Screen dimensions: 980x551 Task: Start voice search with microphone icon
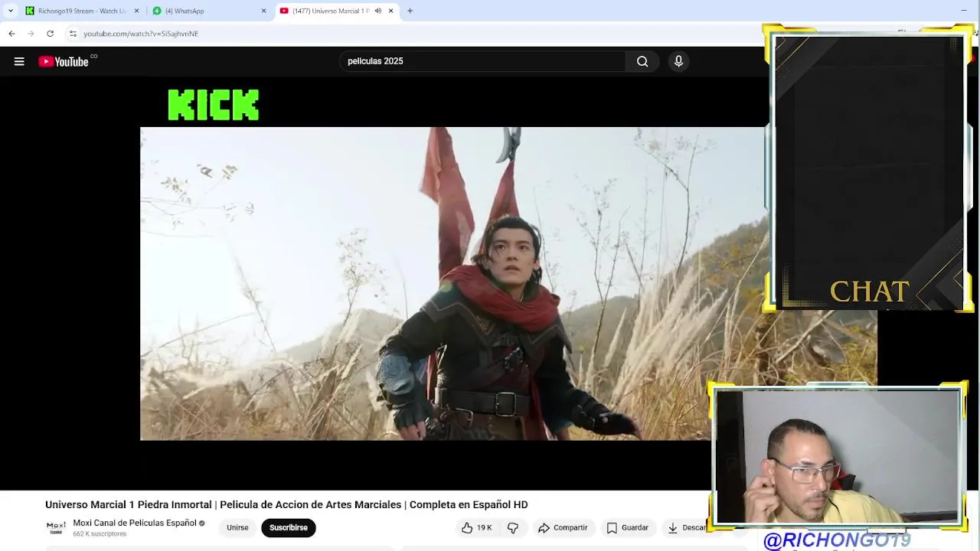[678, 61]
